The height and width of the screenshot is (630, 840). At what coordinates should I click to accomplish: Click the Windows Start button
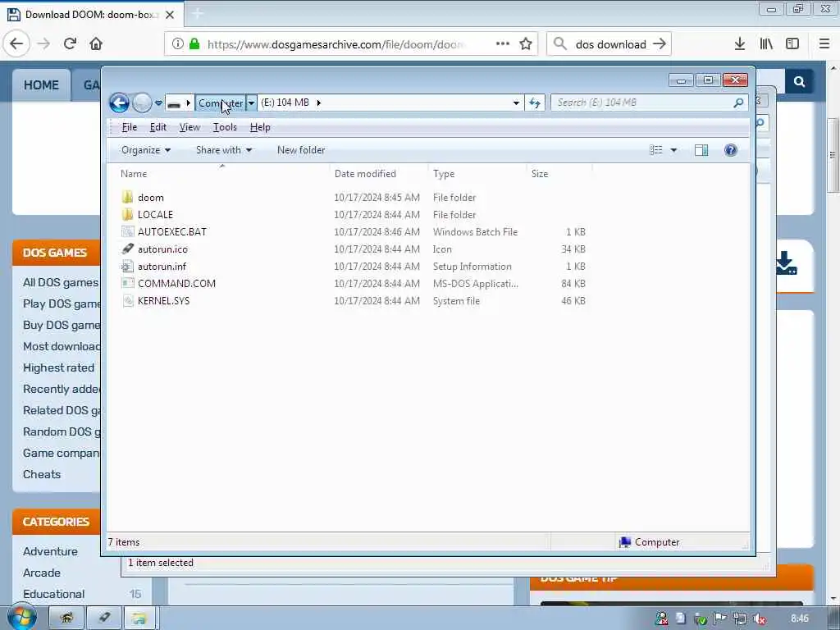(x=22, y=617)
